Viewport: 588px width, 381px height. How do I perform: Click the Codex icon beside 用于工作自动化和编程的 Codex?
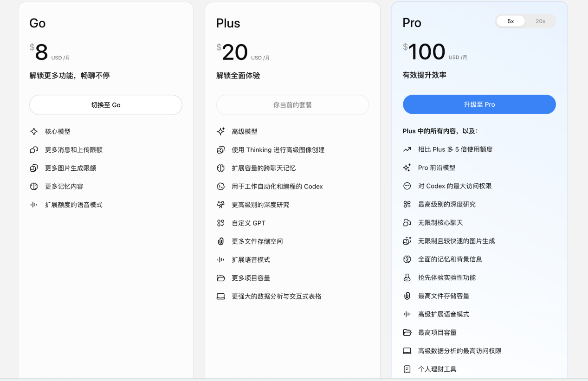221,187
